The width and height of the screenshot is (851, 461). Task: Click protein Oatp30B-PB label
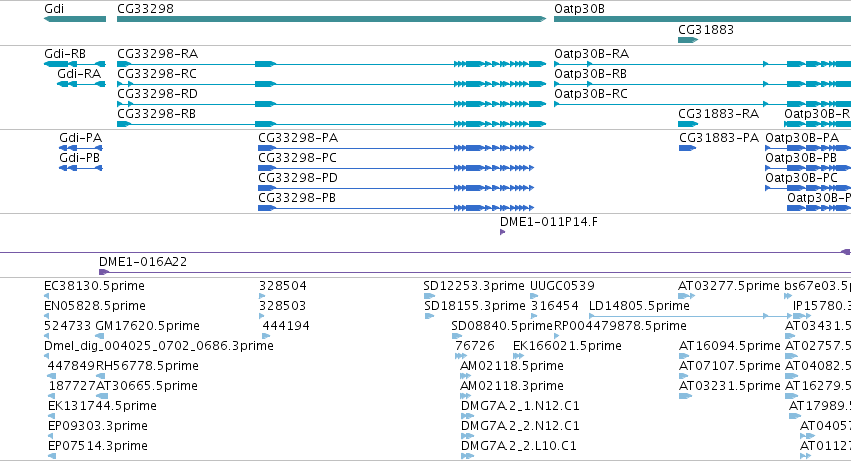(x=801, y=158)
